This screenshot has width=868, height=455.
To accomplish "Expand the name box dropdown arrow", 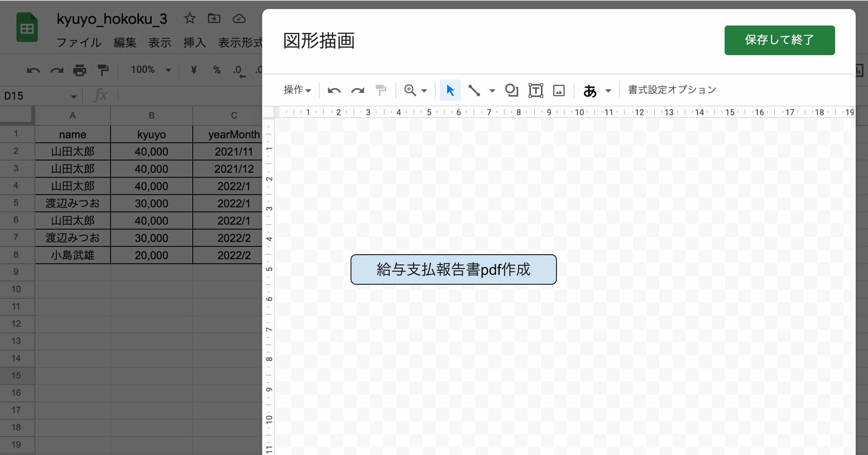I will click(x=74, y=97).
